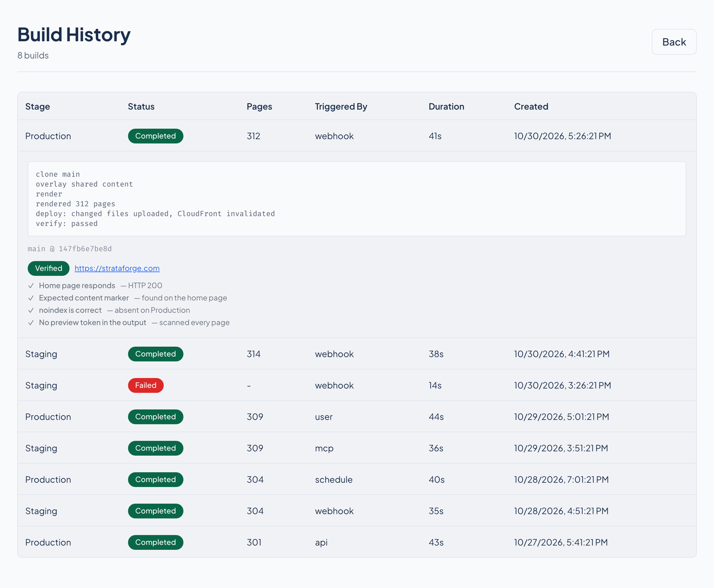Click the Pages column header
This screenshot has height=588, width=714.
[x=259, y=107]
